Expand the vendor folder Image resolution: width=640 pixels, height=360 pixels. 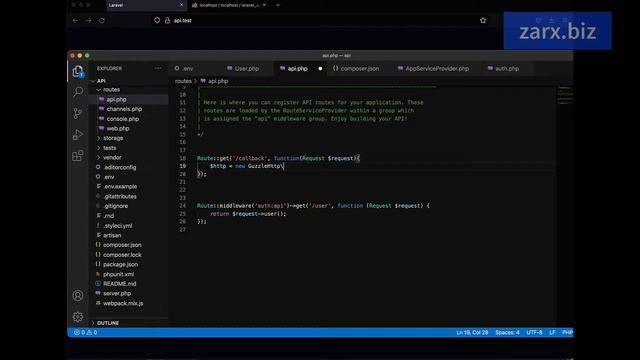point(99,158)
